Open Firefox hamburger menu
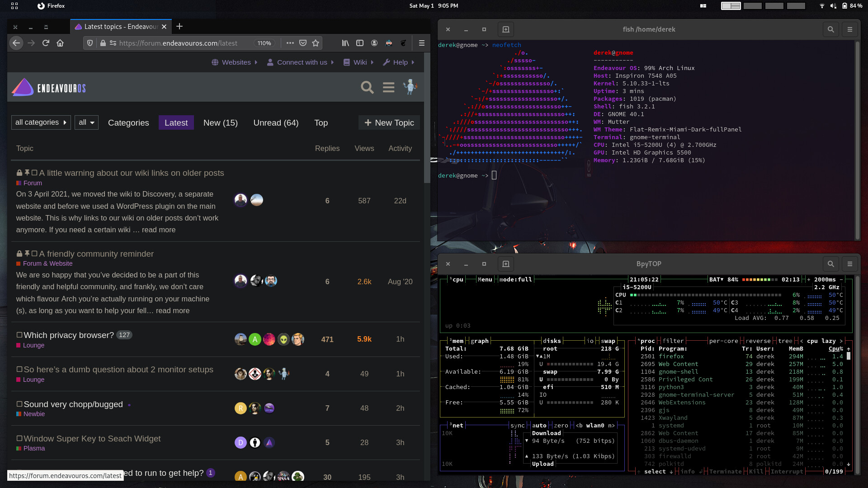The width and height of the screenshot is (868, 488). tap(421, 43)
